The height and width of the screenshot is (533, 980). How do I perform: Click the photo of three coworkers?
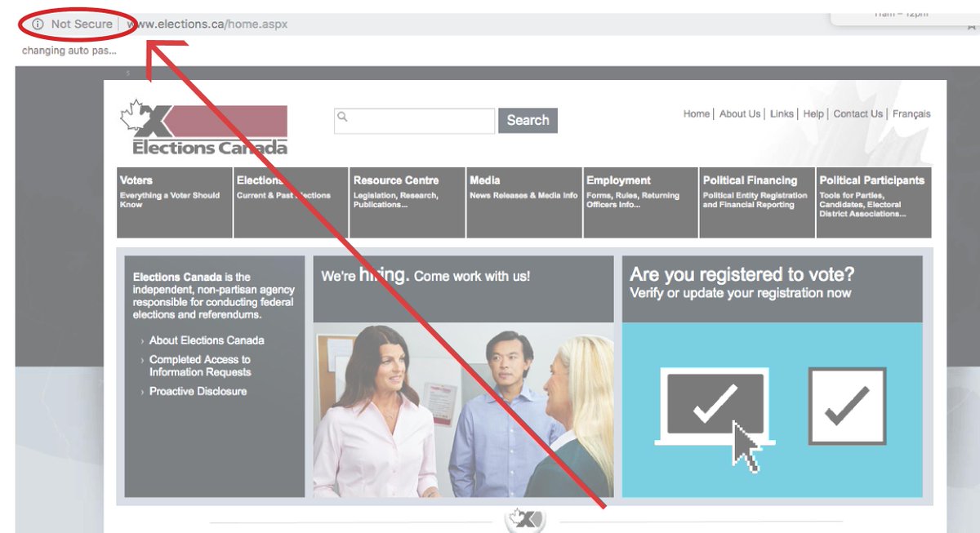[x=463, y=410]
